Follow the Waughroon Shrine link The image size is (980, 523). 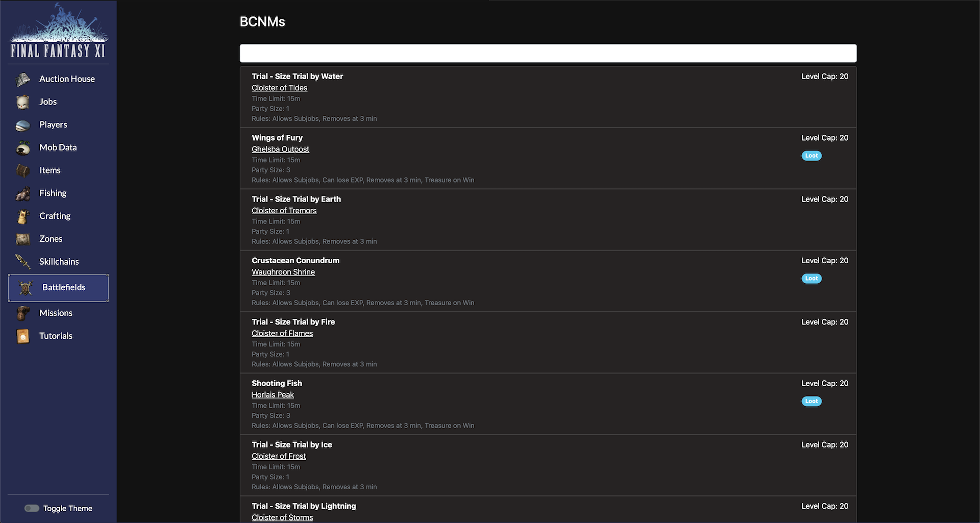pyautogui.click(x=283, y=272)
